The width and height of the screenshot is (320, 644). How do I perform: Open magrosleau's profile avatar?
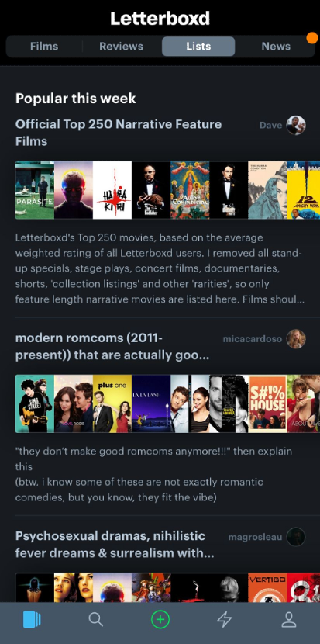[296, 537]
